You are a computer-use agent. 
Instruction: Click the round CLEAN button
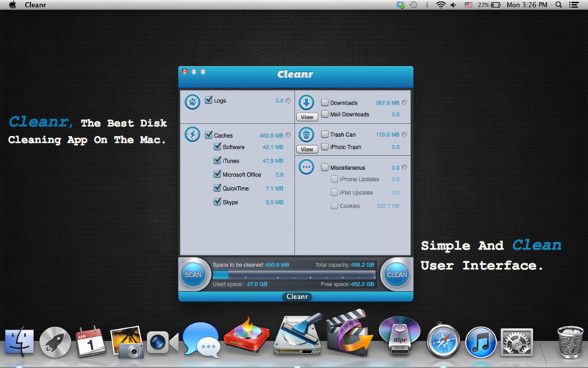pyautogui.click(x=397, y=275)
